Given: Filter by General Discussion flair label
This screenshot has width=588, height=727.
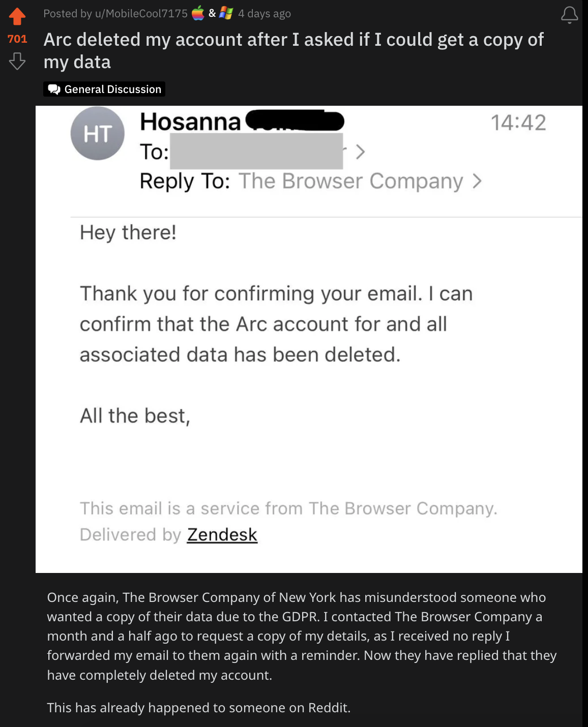Looking at the screenshot, I should (x=112, y=89).
